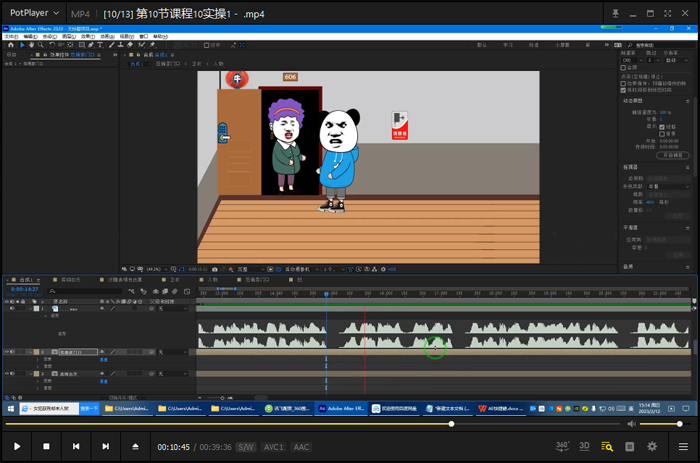The width and height of the screenshot is (700, 463).
Task: Click Windows Start button in taskbar
Action: [11, 409]
